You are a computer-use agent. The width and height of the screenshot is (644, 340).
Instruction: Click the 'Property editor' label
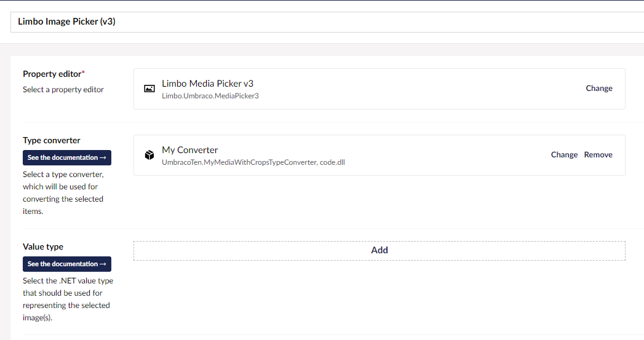point(52,74)
